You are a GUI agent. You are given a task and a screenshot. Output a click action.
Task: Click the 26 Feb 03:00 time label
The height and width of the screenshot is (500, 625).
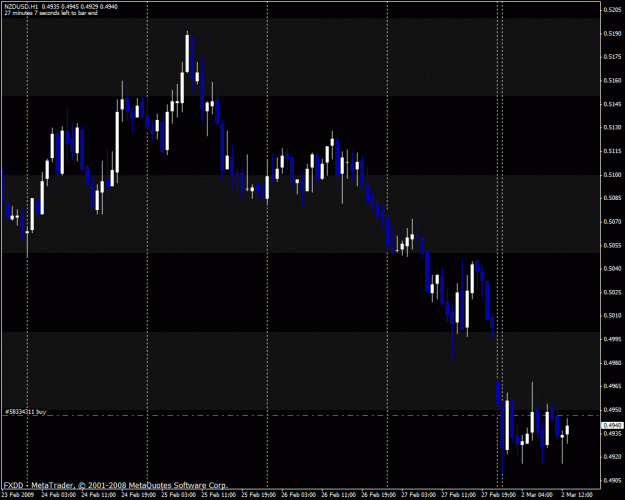pos(298,495)
